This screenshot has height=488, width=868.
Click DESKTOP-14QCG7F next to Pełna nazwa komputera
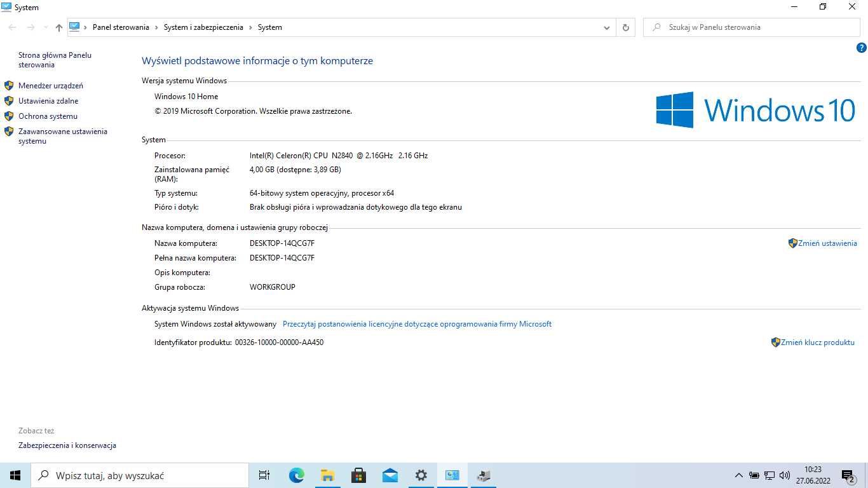[x=282, y=258]
